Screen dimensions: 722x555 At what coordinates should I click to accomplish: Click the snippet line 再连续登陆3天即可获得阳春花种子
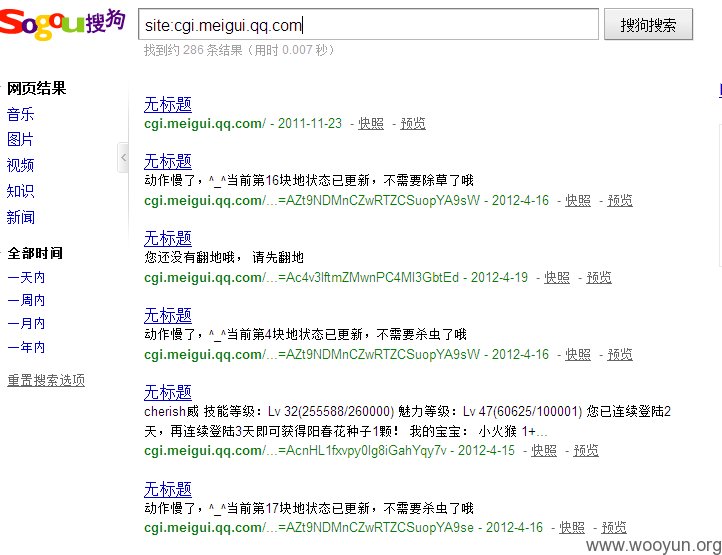[x=345, y=431]
